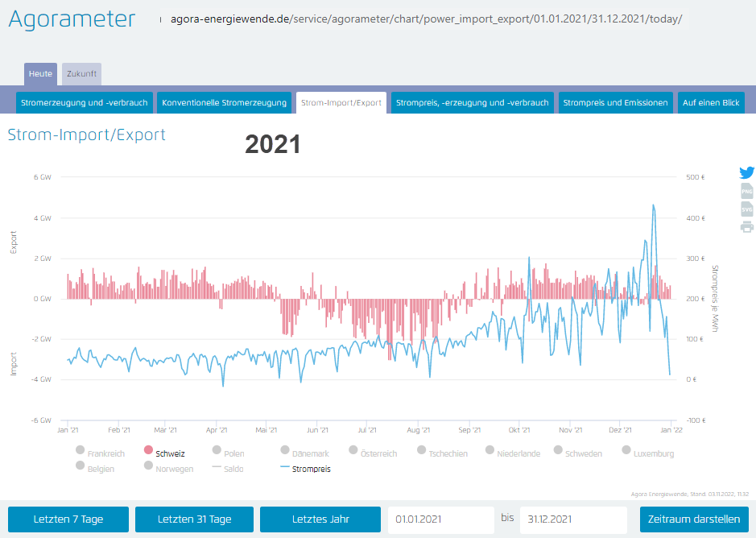Toggle Frankreich series in the legend
The height and width of the screenshot is (538, 756).
[100, 453]
